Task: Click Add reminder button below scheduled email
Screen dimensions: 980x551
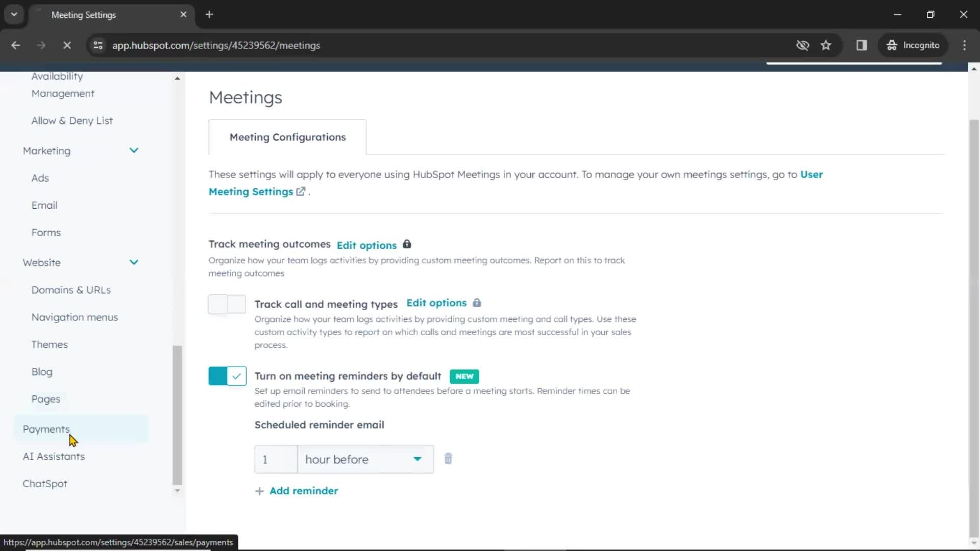Action: (296, 490)
